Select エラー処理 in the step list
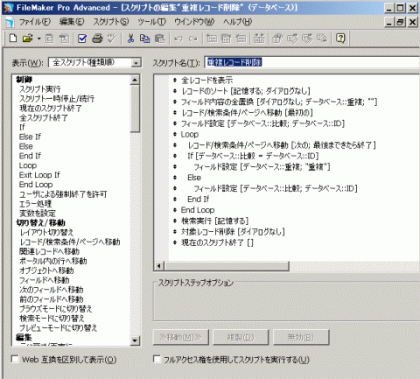This screenshot has height=379, width=420. pyautogui.click(x=35, y=204)
